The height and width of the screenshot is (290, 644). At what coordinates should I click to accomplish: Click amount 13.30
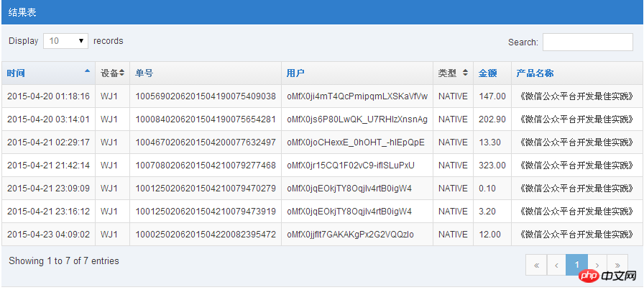click(490, 142)
